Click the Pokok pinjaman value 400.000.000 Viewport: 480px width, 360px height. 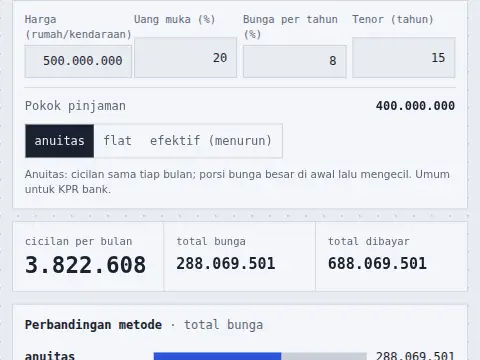point(415,106)
